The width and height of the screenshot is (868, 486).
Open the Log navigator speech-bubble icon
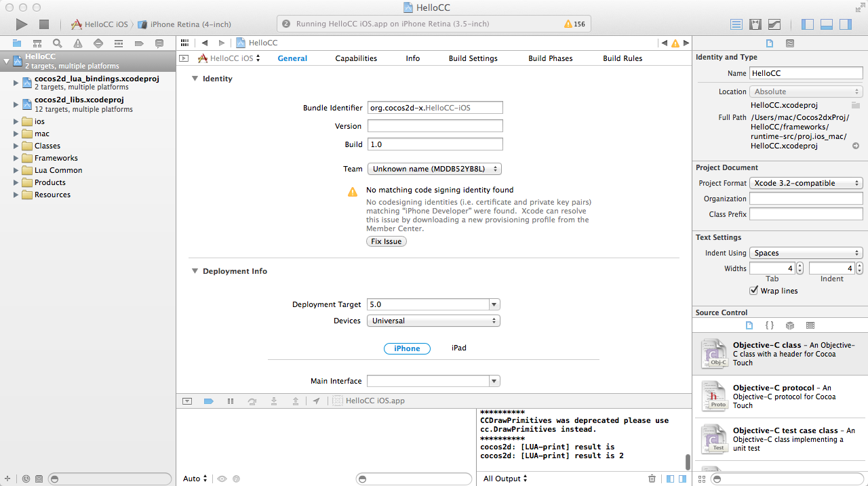[159, 43]
